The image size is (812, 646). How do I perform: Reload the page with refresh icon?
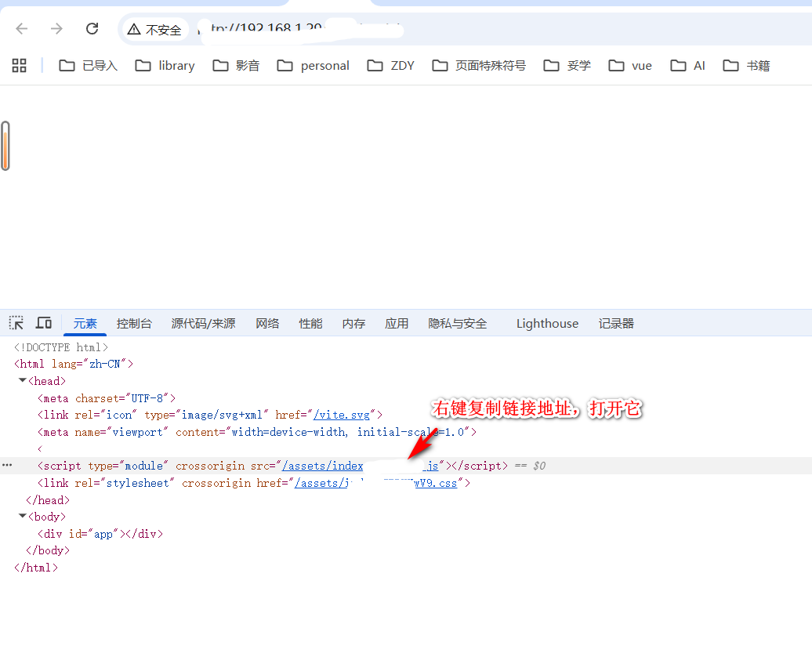pos(92,28)
